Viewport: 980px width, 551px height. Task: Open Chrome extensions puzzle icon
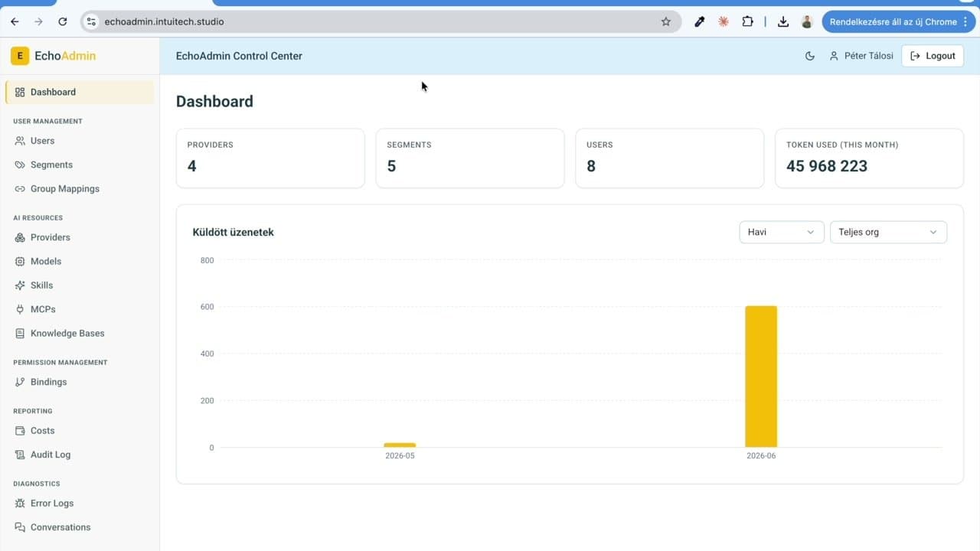coord(747,21)
